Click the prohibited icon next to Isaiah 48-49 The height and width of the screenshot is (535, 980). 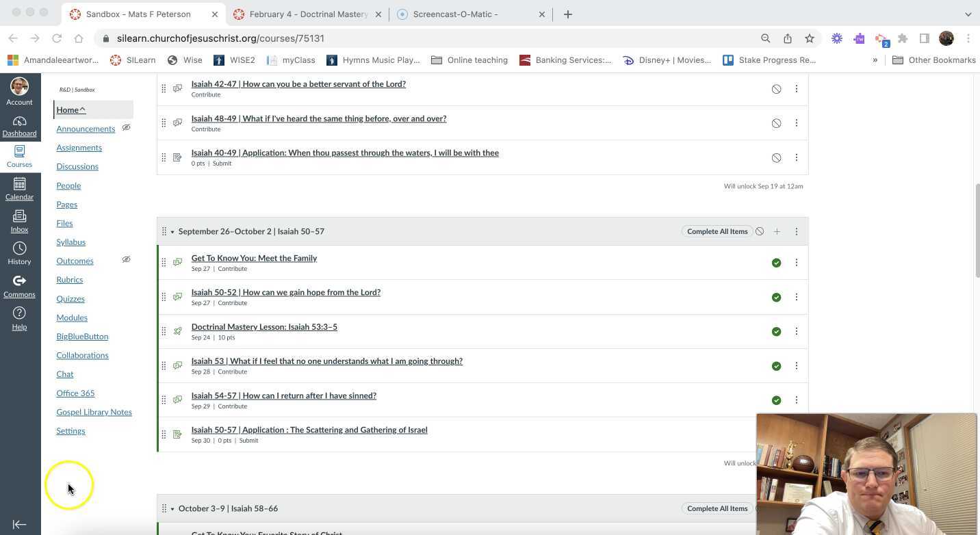[x=776, y=122]
